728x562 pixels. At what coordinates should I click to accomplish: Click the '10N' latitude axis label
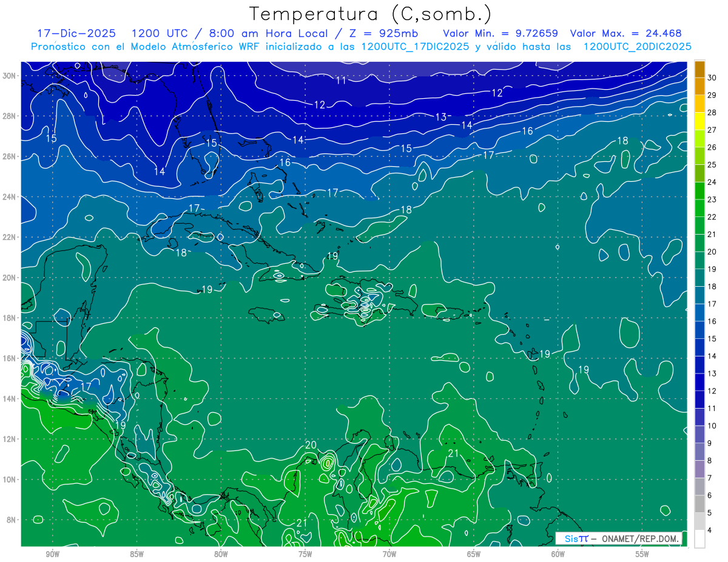point(9,479)
